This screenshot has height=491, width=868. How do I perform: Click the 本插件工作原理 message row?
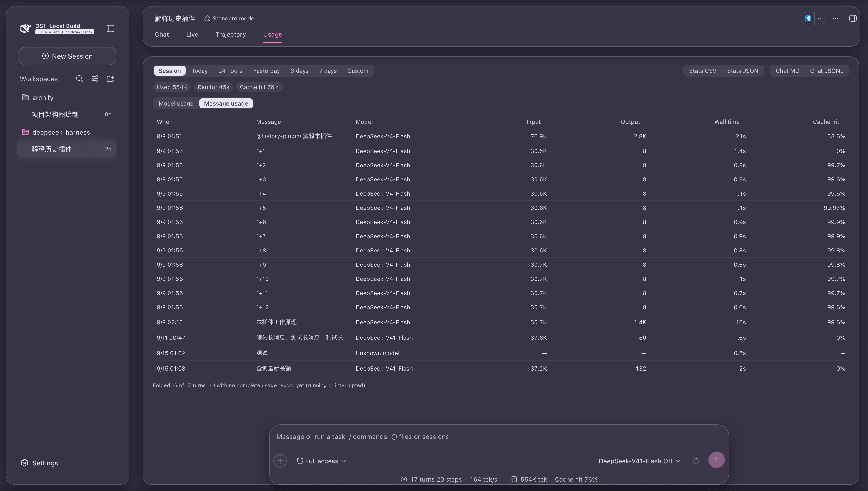click(x=501, y=322)
